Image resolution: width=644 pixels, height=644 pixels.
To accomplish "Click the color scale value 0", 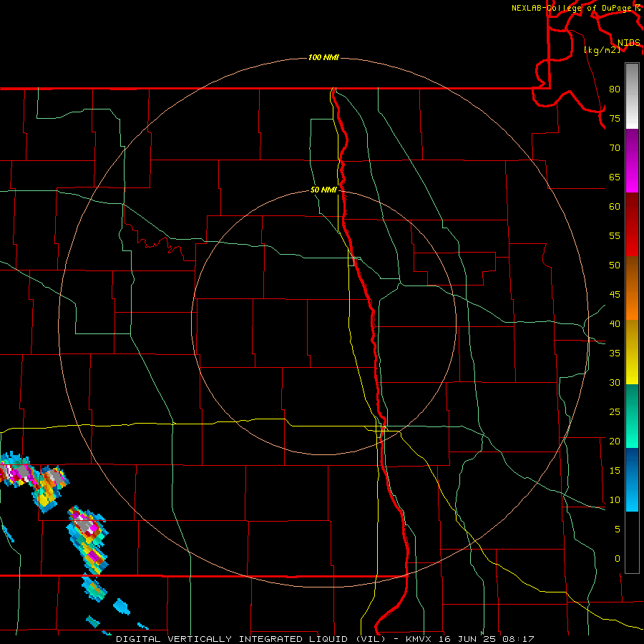I will (x=618, y=559).
